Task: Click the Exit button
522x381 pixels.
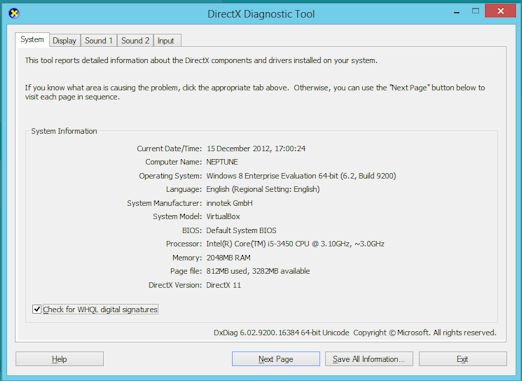Action: 463,359
